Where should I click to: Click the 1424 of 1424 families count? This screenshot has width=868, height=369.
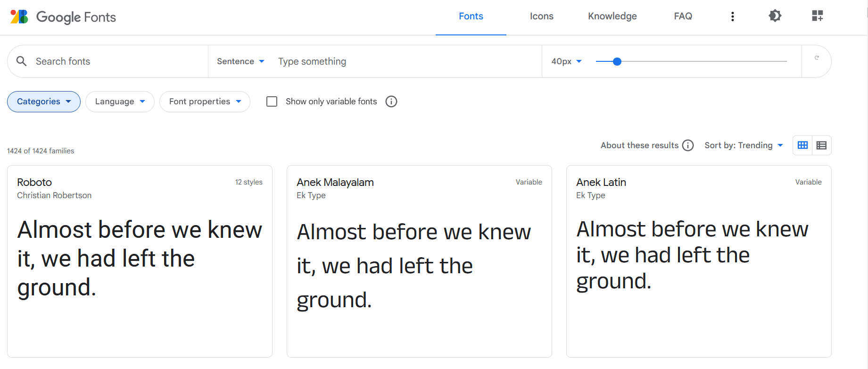41,151
